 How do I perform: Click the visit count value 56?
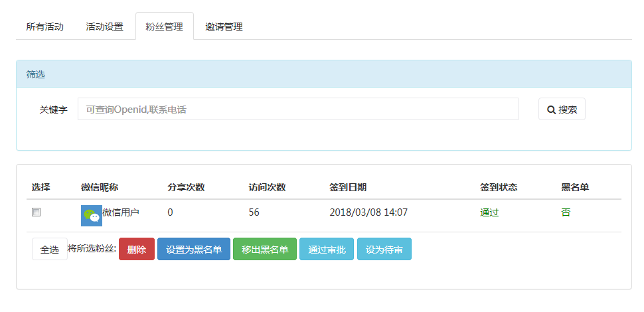[254, 212]
